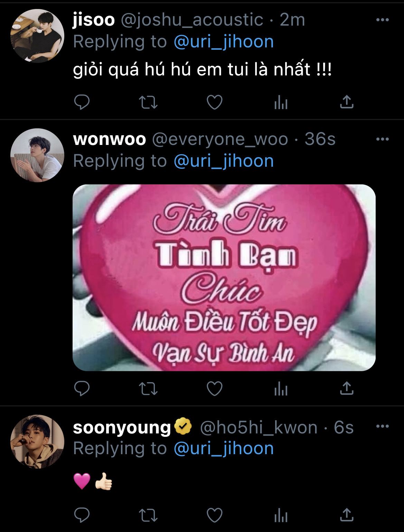Viewport: 404px width, 532px height.
Task: Share wonwoo's tweet
Action: [x=347, y=388]
